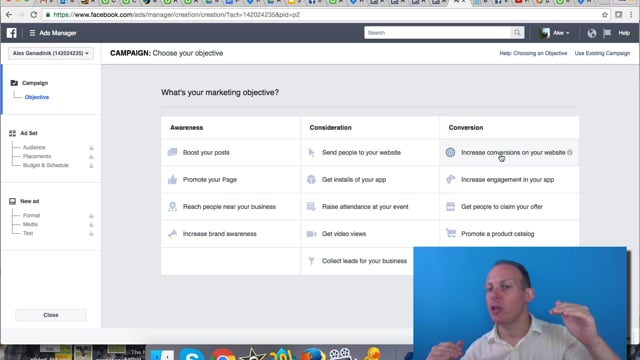Screen dimensions: 640x360
Task: Open Chrome from the dock
Action: [x=222, y=354]
